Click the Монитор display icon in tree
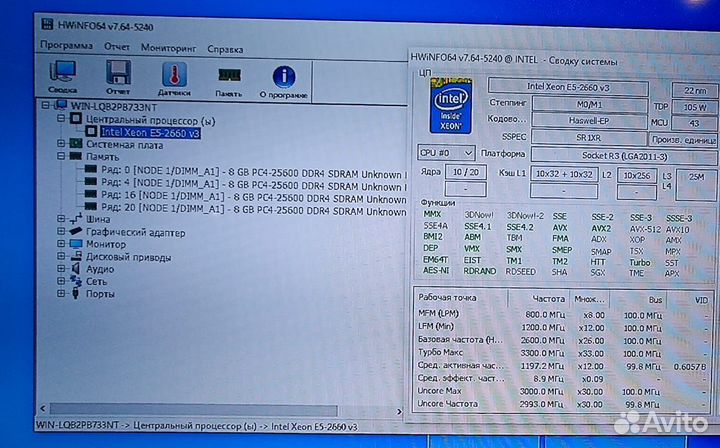Screen dimensions: 720x448 pyautogui.click(x=76, y=244)
